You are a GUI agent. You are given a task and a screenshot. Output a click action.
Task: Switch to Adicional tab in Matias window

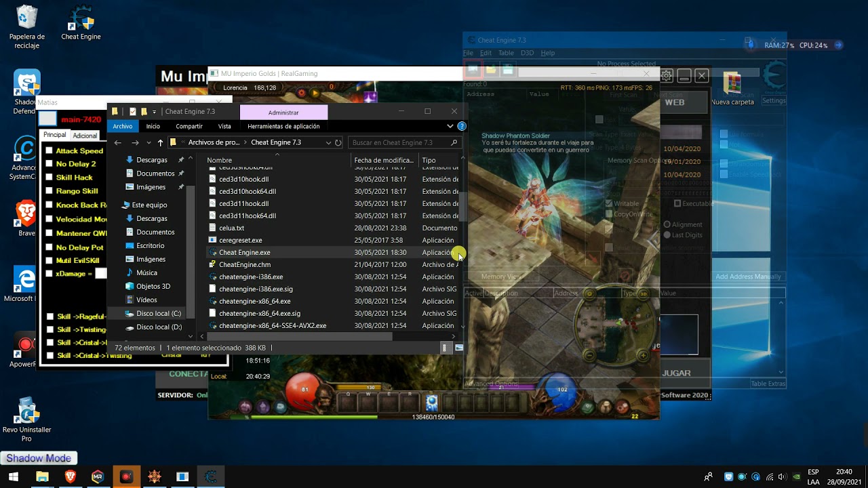tap(85, 136)
